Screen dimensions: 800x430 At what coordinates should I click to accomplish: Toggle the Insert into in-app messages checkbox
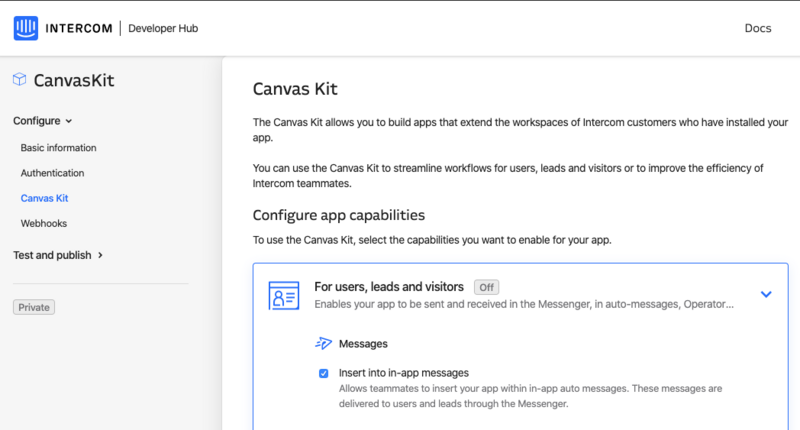tap(324, 373)
